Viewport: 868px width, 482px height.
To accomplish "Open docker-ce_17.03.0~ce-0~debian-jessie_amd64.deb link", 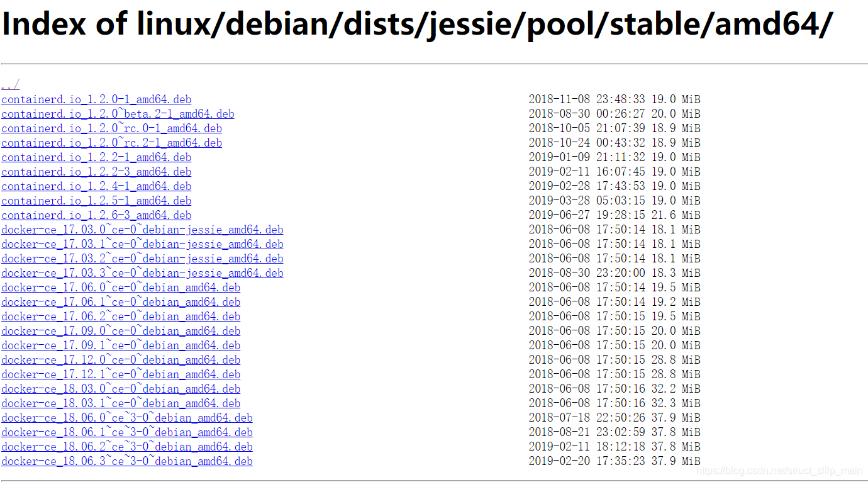I will click(142, 230).
